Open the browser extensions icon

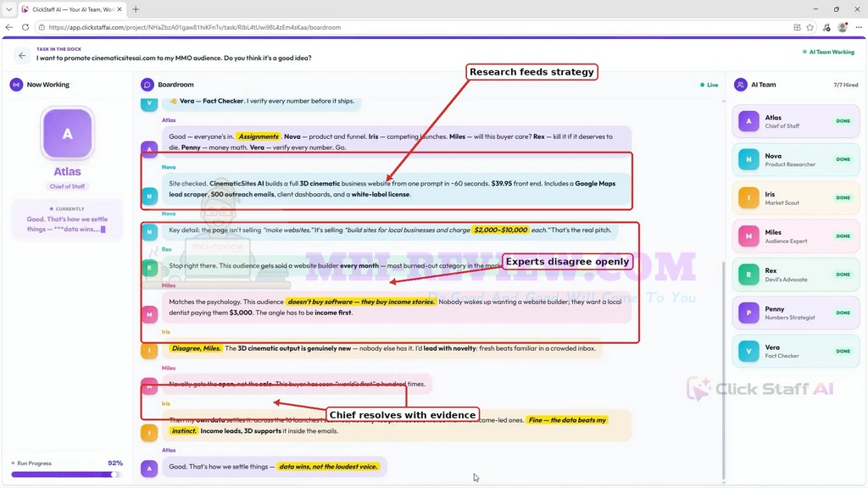point(826,27)
